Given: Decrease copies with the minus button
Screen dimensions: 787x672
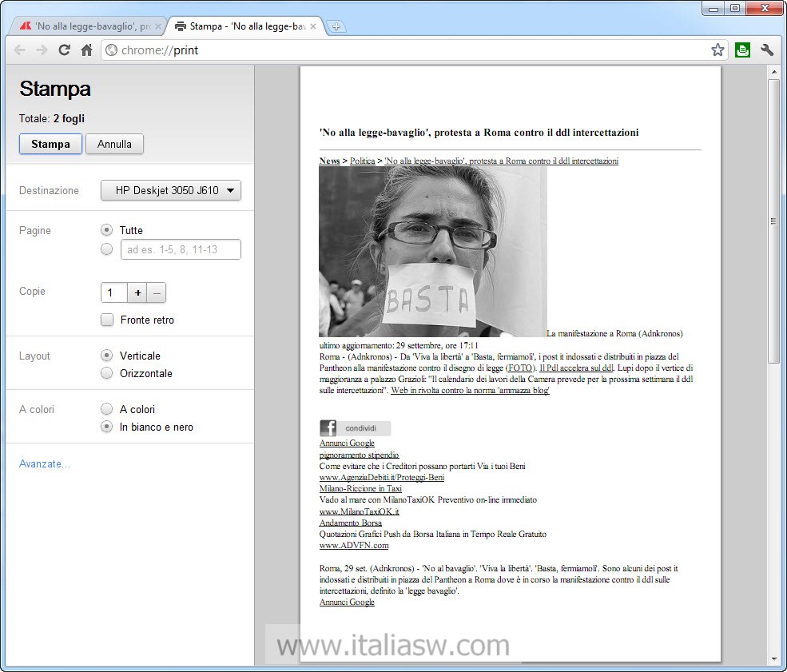Looking at the screenshot, I should 157,292.
